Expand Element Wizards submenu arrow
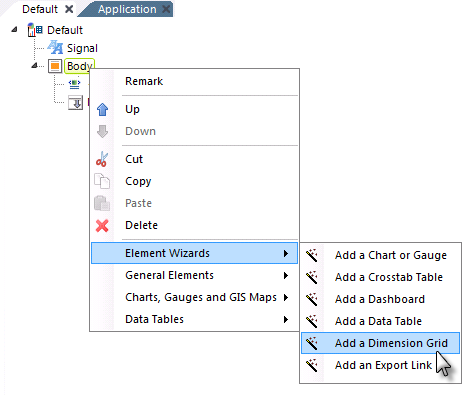This screenshot has height=395, width=465. pyautogui.click(x=286, y=253)
